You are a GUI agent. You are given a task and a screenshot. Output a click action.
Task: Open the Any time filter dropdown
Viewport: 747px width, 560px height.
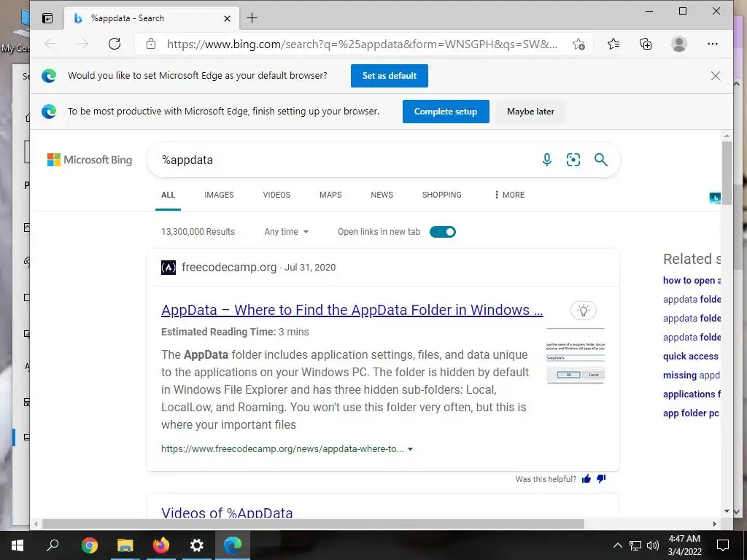pos(286,232)
